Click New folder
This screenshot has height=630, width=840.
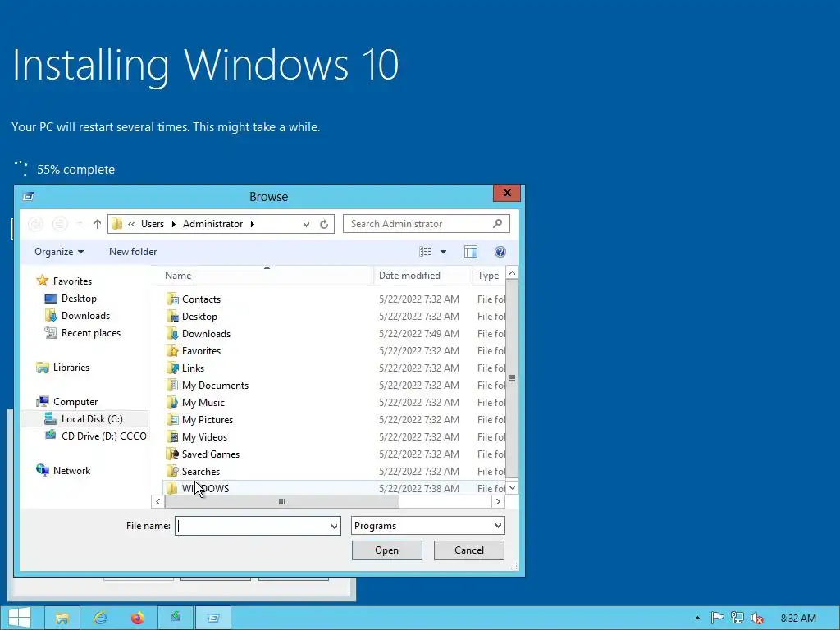click(x=133, y=252)
